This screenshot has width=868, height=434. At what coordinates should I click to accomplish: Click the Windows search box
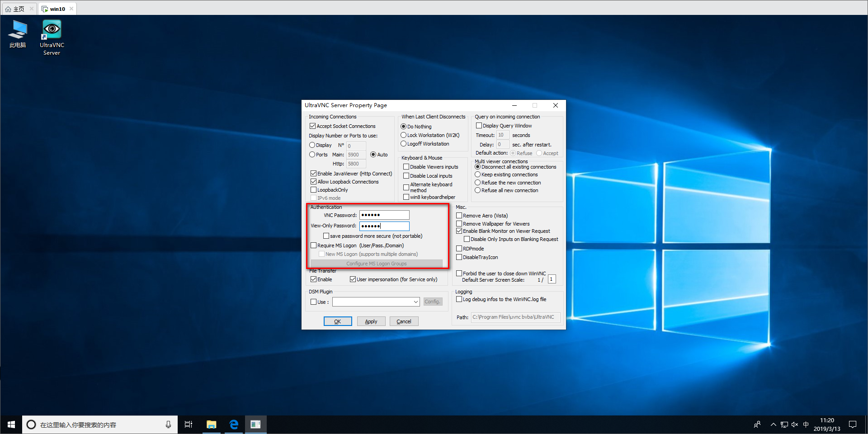[x=99, y=425]
